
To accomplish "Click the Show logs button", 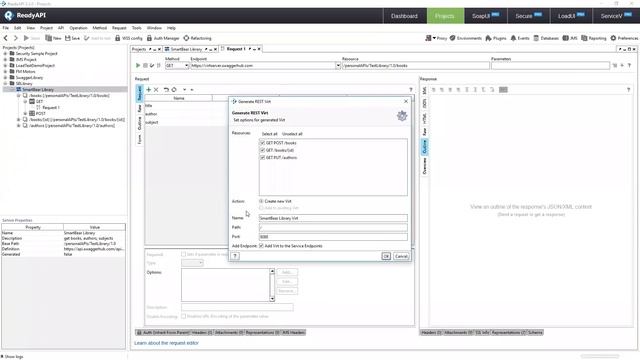I will click(x=12, y=356).
